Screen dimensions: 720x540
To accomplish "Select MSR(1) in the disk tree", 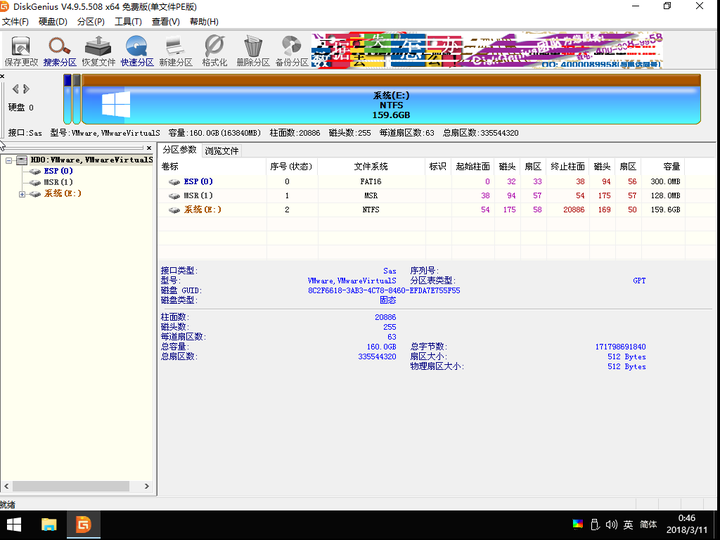I will point(58,182).
